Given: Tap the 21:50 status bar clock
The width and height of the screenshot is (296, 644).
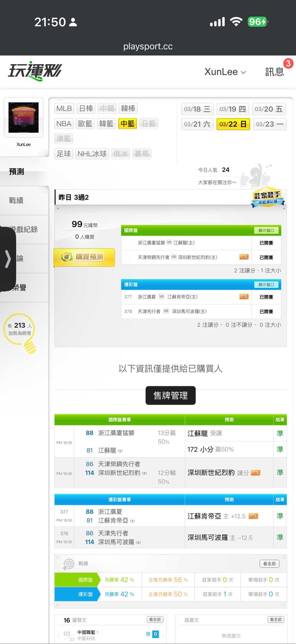Looking at the screenshot, I should click(x=50, y=22).
